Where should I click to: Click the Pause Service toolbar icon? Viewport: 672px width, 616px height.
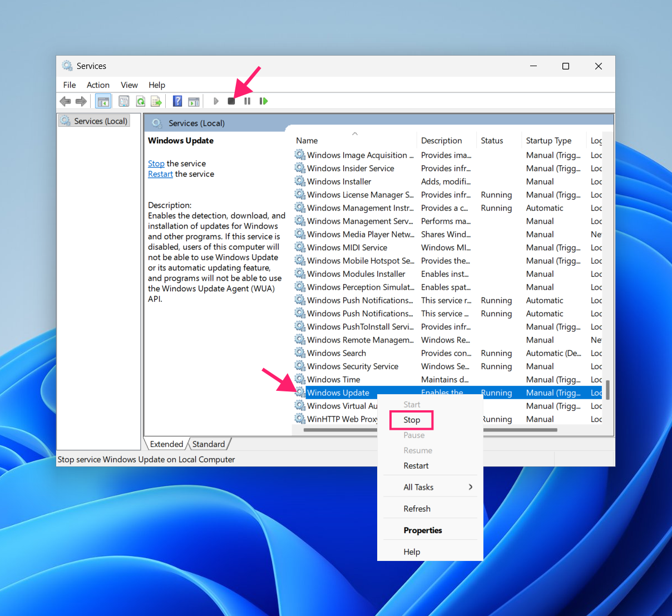coord(247,101)
